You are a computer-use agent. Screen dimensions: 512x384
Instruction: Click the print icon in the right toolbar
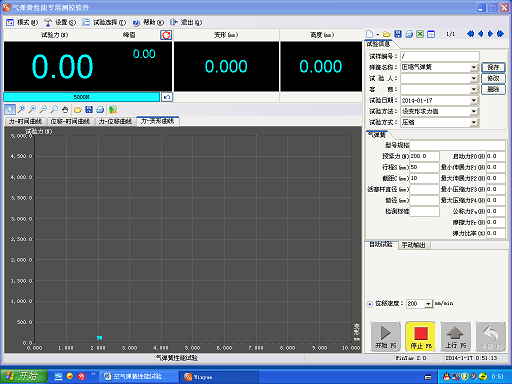click(409, 34)
